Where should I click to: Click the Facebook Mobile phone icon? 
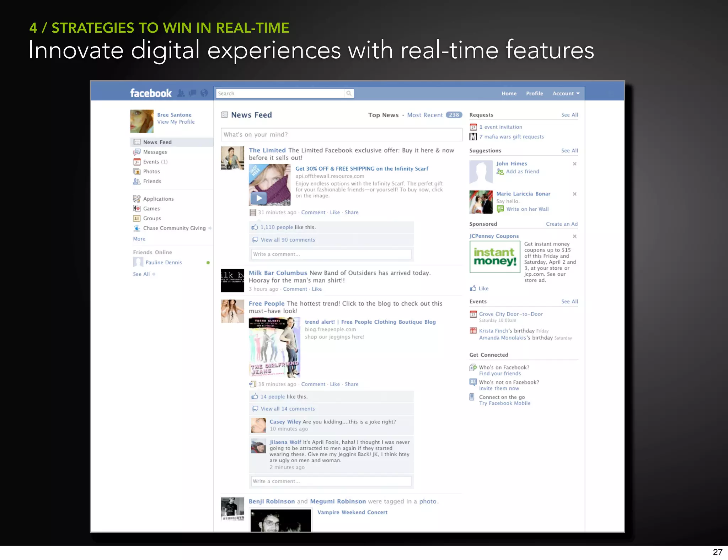coord(472,397)
